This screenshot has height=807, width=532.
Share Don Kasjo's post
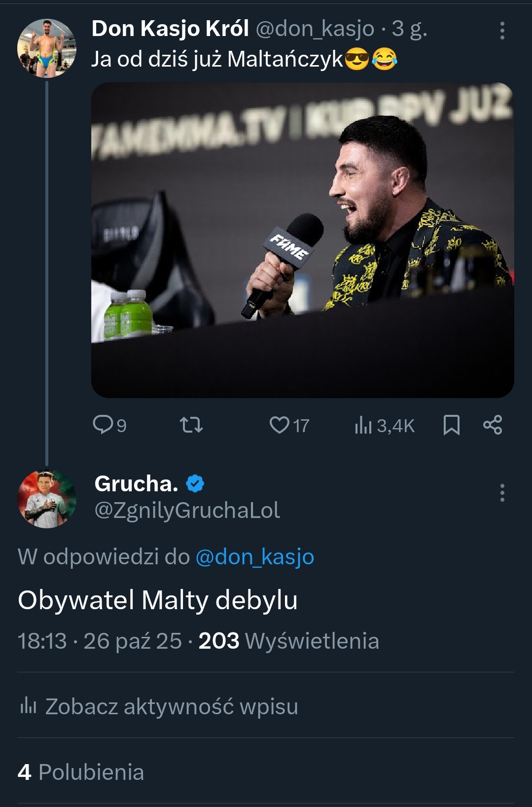[x=493, y=425]
